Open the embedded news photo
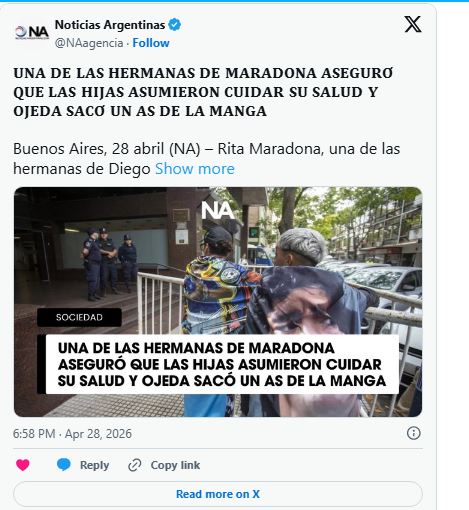Image resolution: width=469 pixels, height=510 pixels. point(218,302)
